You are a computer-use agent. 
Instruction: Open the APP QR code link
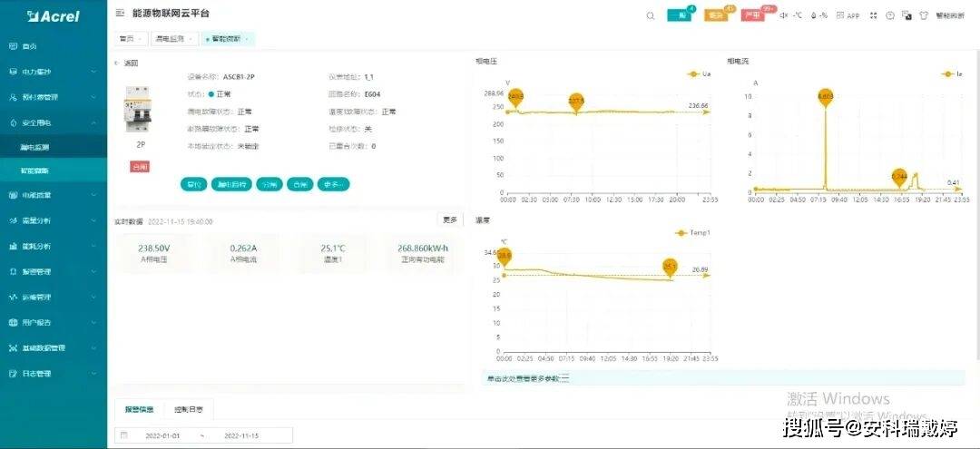848,15
